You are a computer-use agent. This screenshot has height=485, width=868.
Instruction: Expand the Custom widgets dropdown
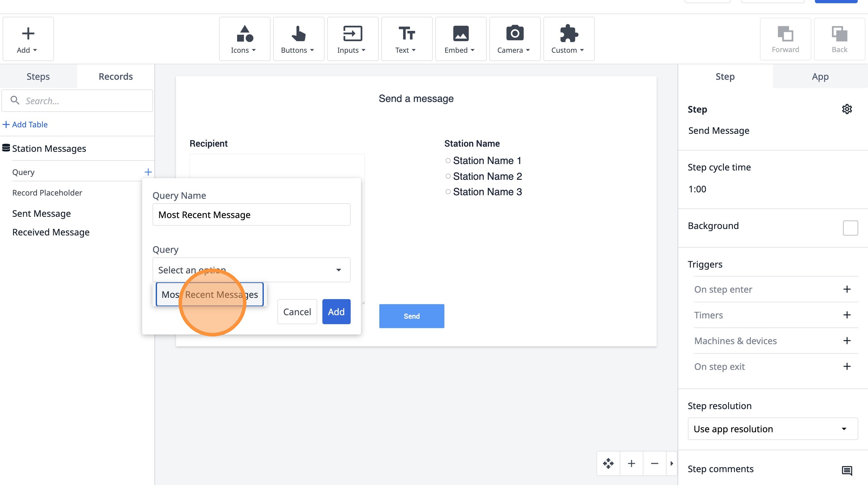568,39
